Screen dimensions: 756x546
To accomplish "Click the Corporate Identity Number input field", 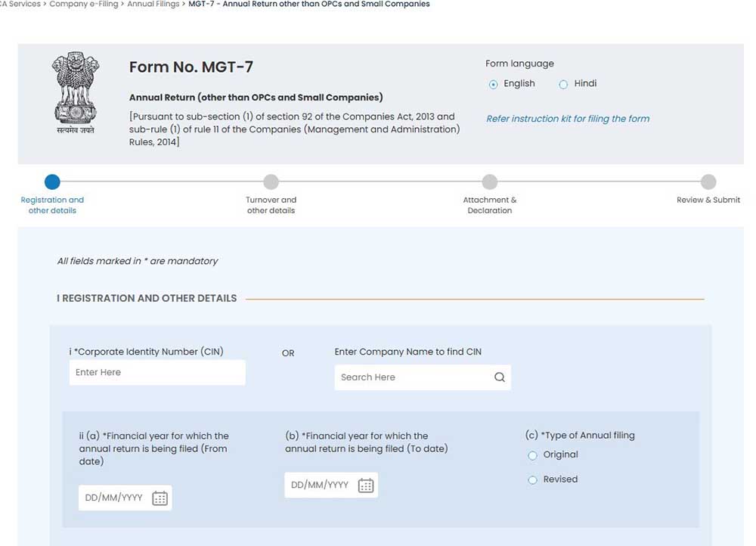I will click(156, 373).
